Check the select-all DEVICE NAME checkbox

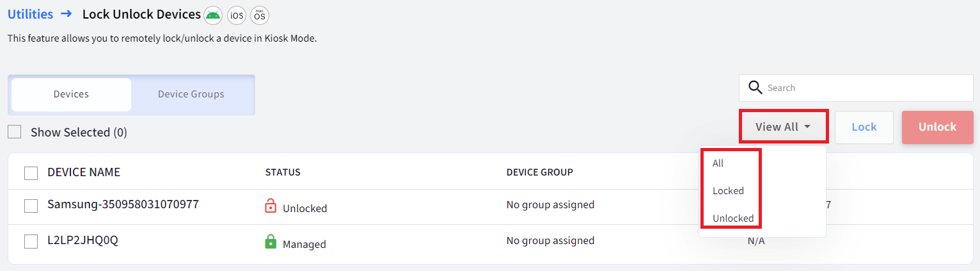tap(31, 172)
